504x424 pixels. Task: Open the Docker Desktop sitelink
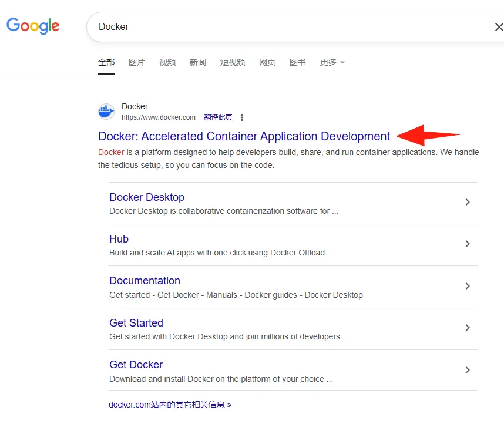pos(147,197)
